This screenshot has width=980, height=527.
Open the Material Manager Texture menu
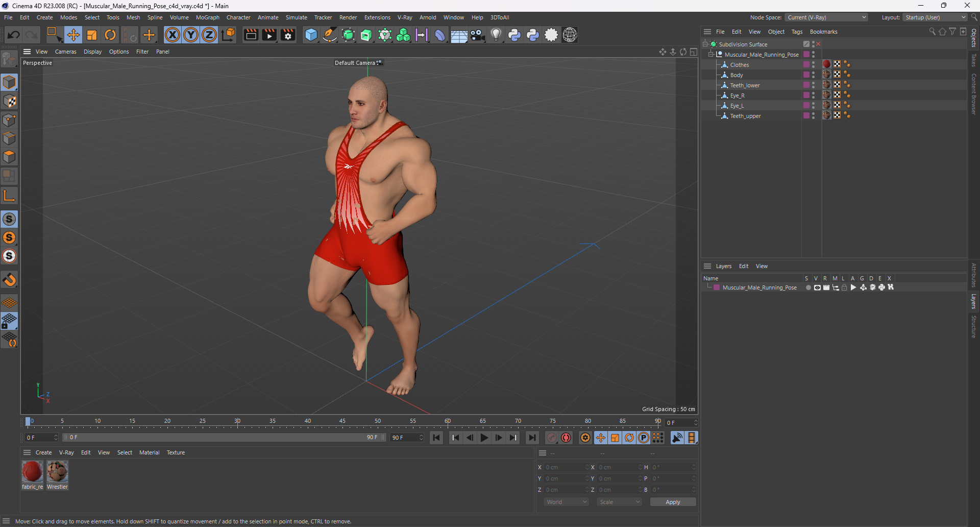176,452
